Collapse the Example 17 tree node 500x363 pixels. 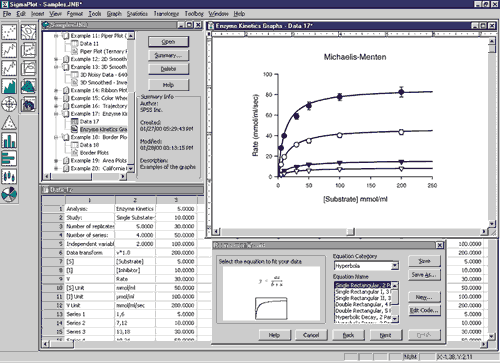click(x=56, y=114)
